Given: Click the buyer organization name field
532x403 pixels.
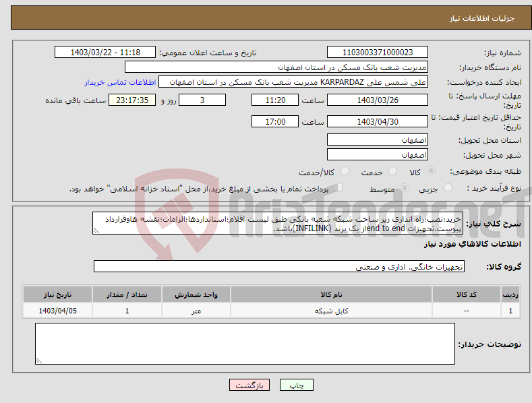Looking at the screenshot, I should point(276,67).
